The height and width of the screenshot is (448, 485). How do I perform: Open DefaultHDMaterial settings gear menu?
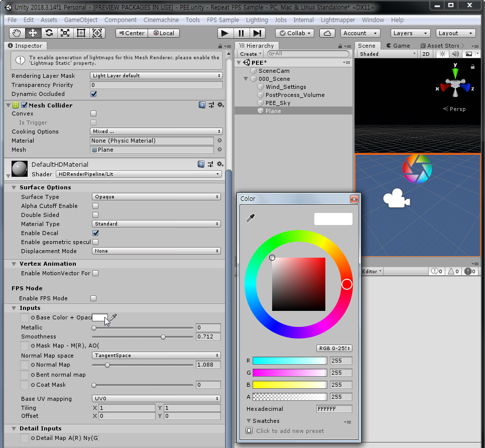(220, 164)
